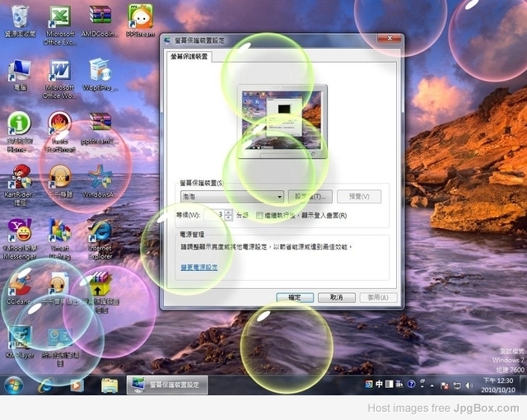The image size is (527, 420).
Task: Launch the Internet Explorer desktop shortcut
Action: pyautogui.click(x=100, y=239)
